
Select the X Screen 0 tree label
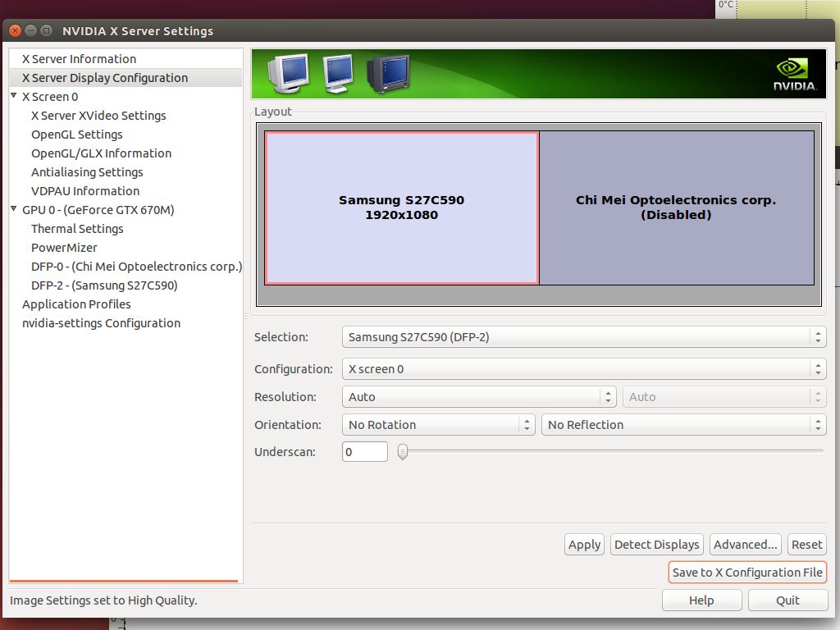coord(50,97)
